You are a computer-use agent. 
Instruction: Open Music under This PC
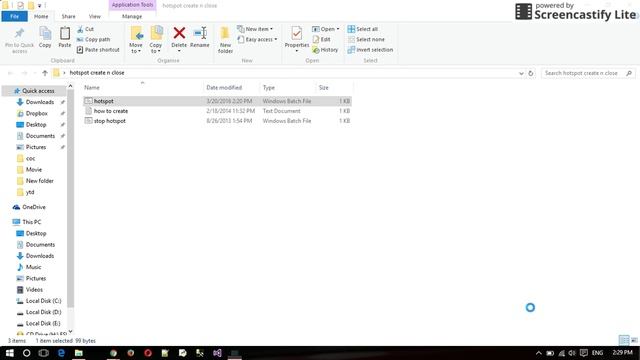tap(33, 267)
